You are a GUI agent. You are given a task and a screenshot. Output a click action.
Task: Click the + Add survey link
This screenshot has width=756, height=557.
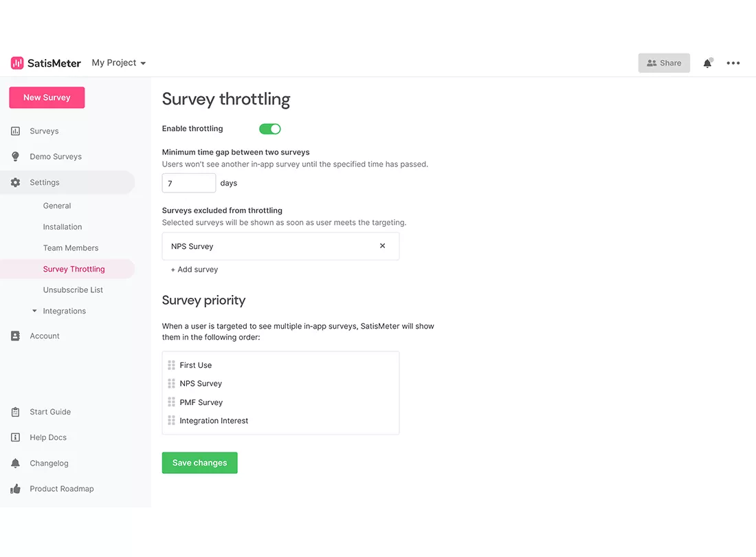pyautogui.click(x=194, y=270)
